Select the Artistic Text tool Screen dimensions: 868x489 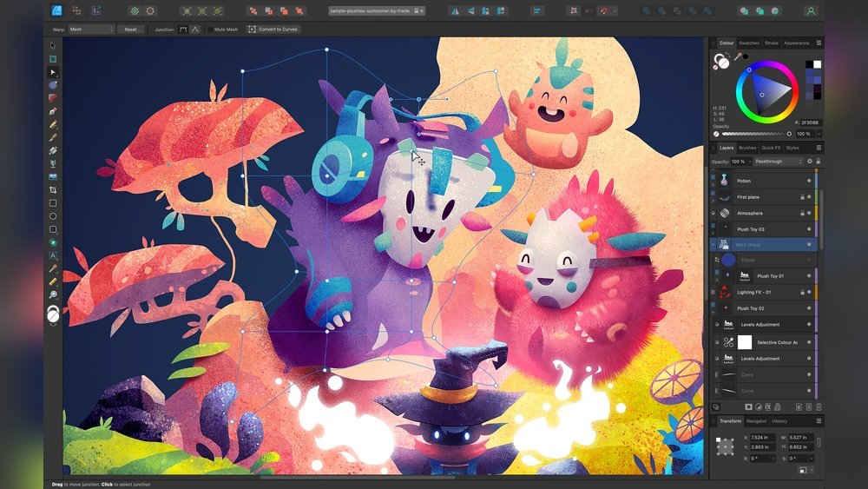(53, 255)
